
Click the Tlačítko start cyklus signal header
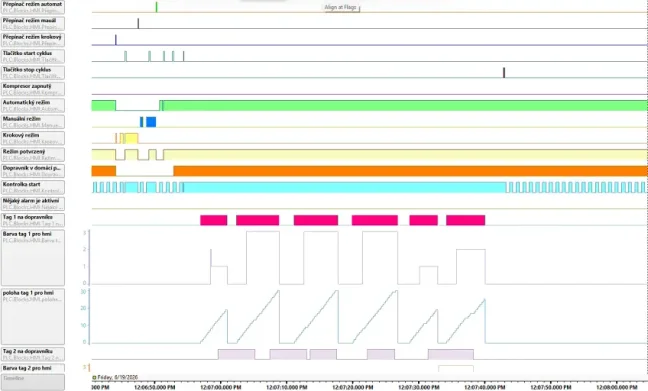(33, 56)
